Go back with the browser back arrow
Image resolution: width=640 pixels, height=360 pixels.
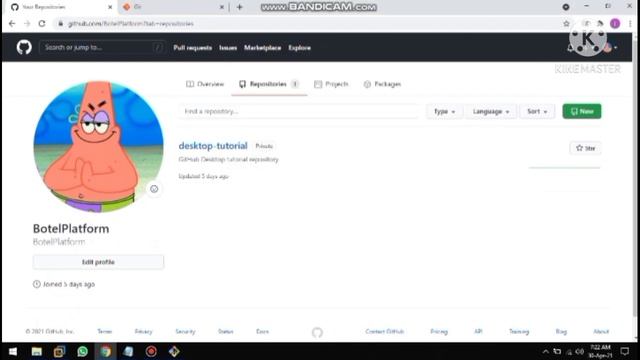(12, 24)
